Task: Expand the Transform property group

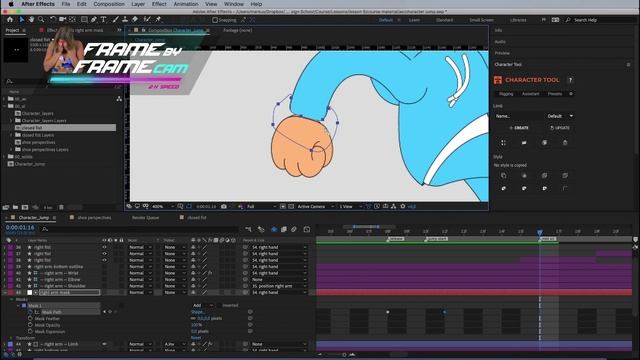Action: pos(11,338)
